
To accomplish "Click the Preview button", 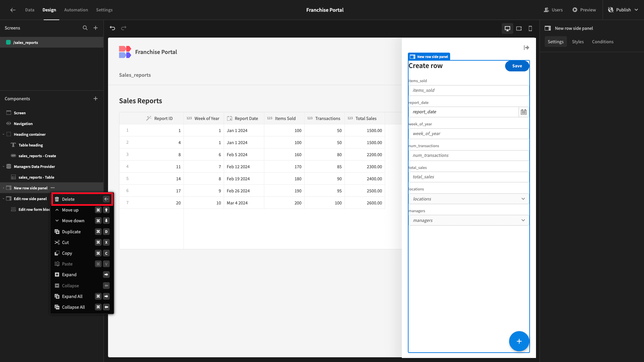I will [x=584, y=10].
